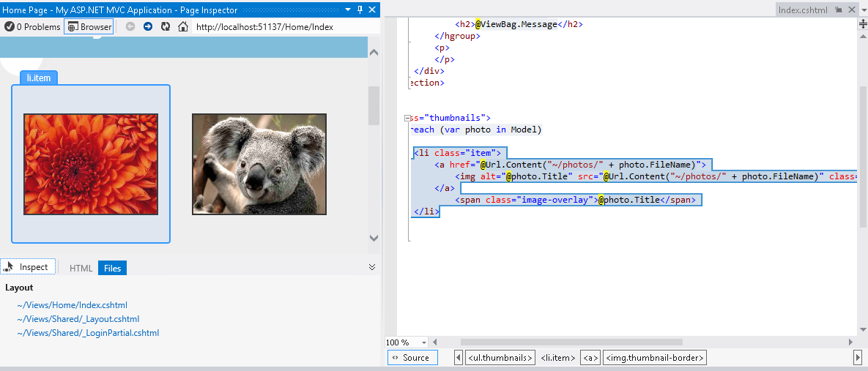The height and width of the screenshot is (371, 868).
Task: Select the ul.thumbnails breadcrumb tag
Action: coord(500,358)
